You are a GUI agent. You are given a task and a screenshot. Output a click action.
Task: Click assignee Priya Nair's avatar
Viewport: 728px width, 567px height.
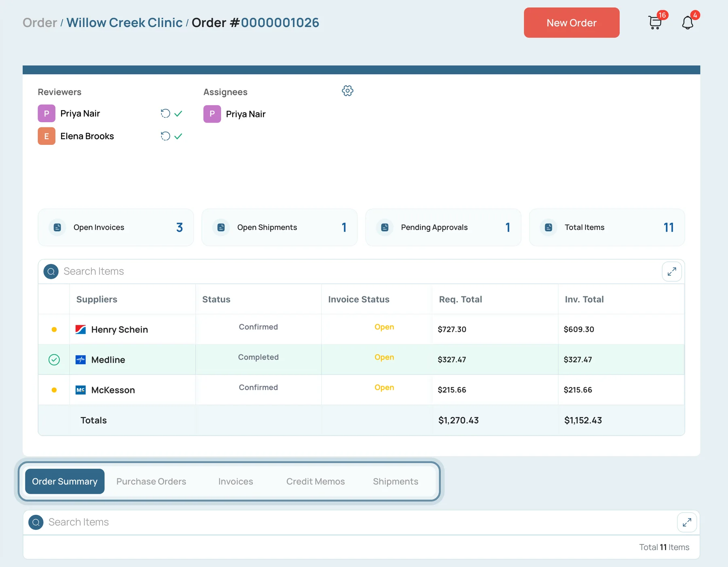coord(212,114)
